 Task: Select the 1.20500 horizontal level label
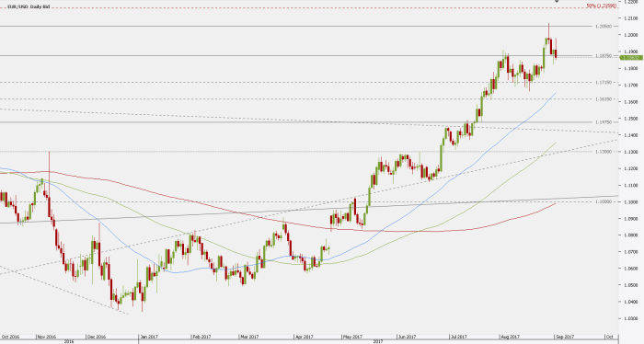(604, 27)
